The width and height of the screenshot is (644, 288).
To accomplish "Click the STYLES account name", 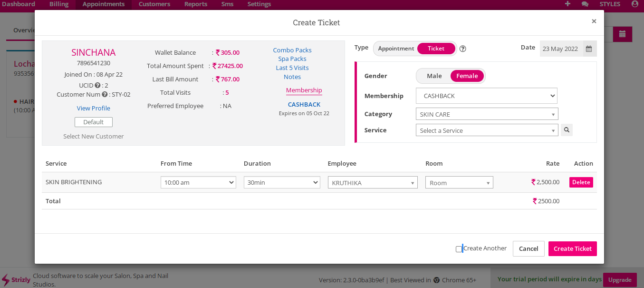I will click(610, 4).
